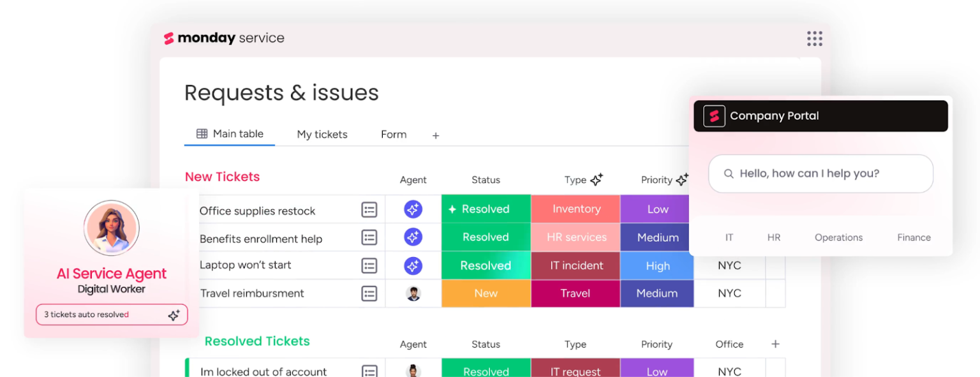Click the search magnifier in the Company Portal widget
The width and height of the screenshot is (980, 377).
pyautogui.click(x=729, y=174)
